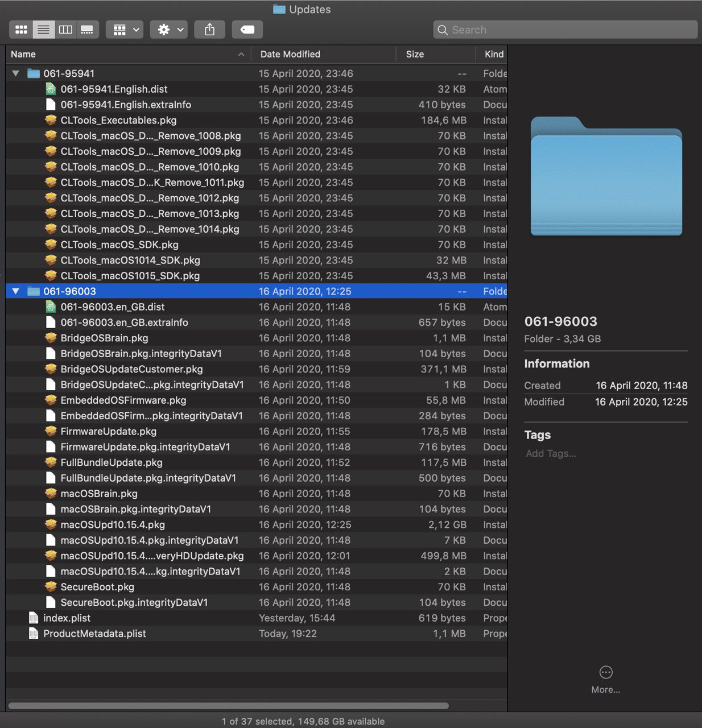Click the 'Today, 19:22' date cell
This screenshot has height=728, width=702.
(x=288, y=634)
